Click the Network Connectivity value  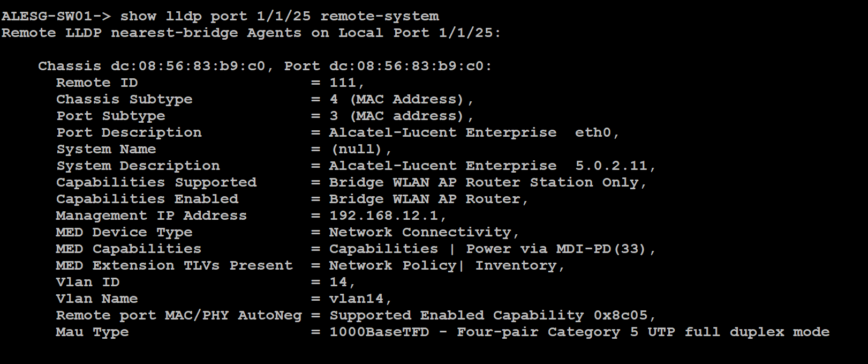point(420,232)
